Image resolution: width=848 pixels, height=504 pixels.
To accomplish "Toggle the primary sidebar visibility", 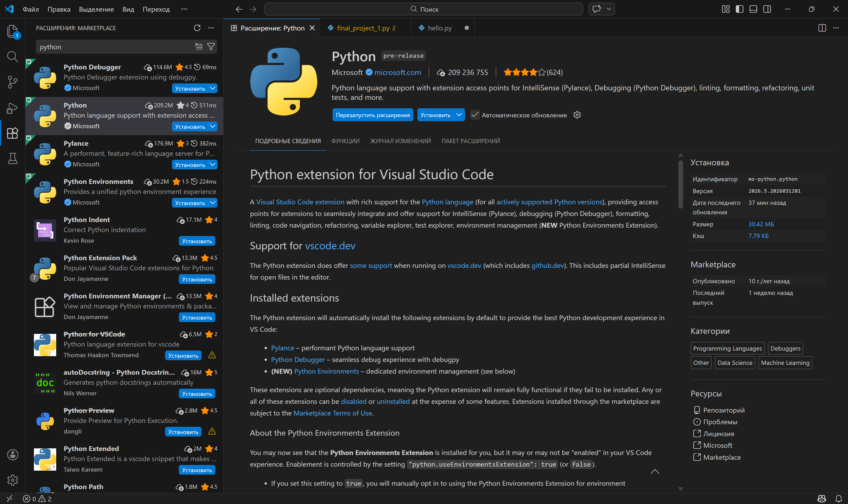I will (x=740, y=9).
